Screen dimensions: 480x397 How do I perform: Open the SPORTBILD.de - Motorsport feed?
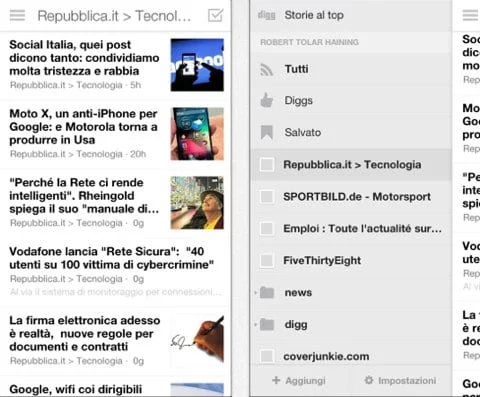(x=357, y=196)
